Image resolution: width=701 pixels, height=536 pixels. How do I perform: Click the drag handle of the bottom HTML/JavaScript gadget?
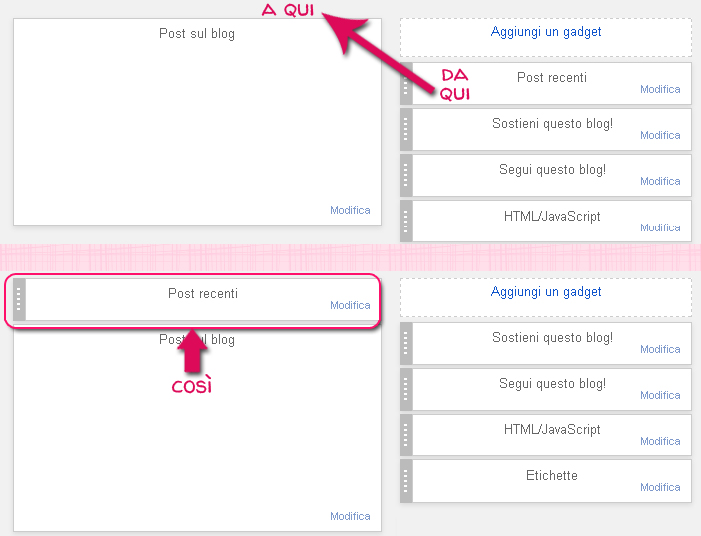[x=406, y=435]
